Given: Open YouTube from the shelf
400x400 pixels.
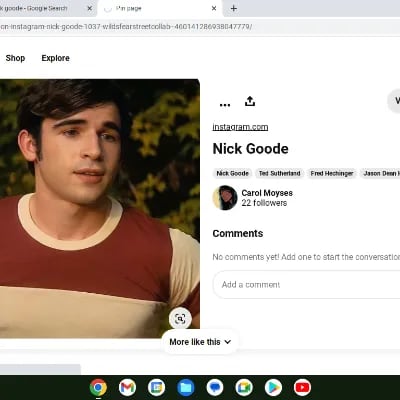Looking at the screenshot, I should pyautogui.click(x=302, y=387).
